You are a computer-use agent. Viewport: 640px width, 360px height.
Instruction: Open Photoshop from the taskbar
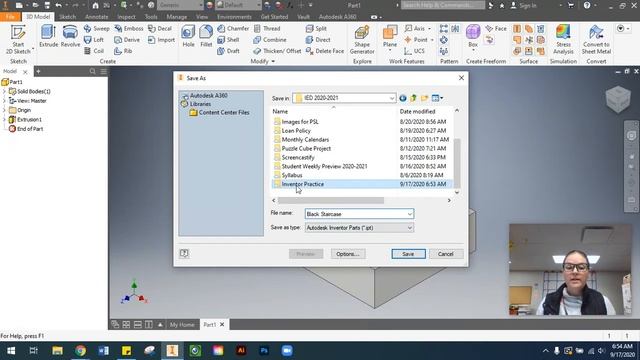(264, 351)
